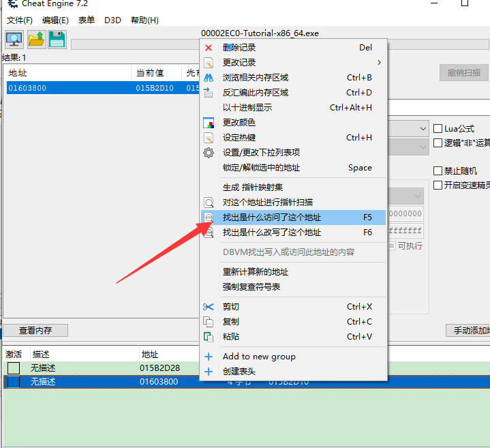Click the binoculars browse memory icon
Screen dimensions: 490x448
tap(209, 78)
